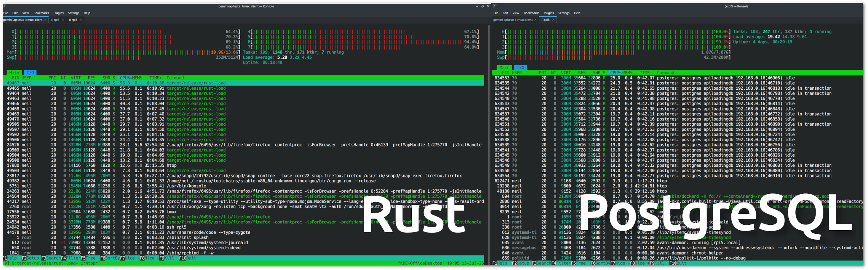This screenshot has height=270, width=868.
Task: Open Bookmarks menu in left Konsole window
Action: tap(41, 13)
